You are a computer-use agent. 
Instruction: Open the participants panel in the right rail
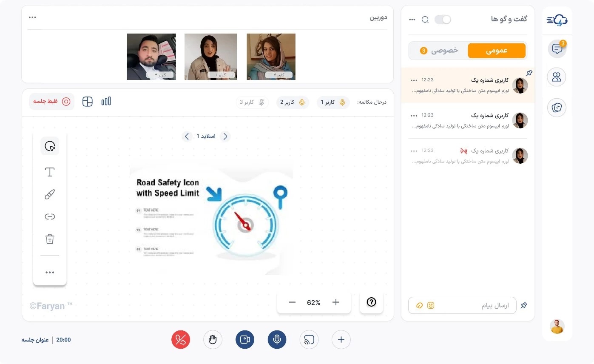tap(557, 77)
